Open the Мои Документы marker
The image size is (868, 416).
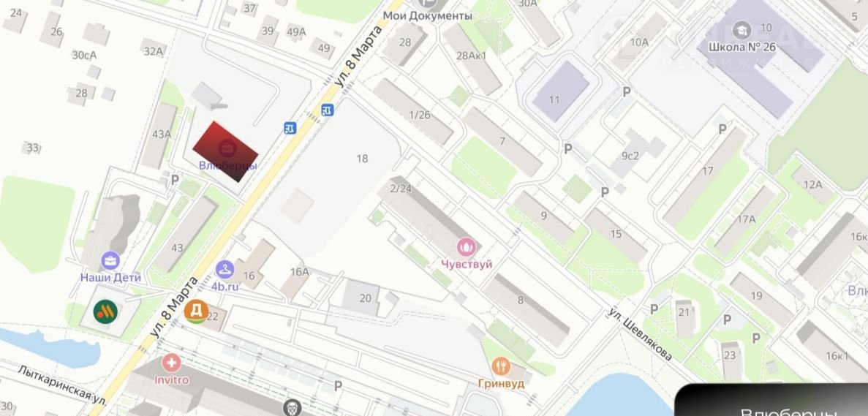[427, 4]
